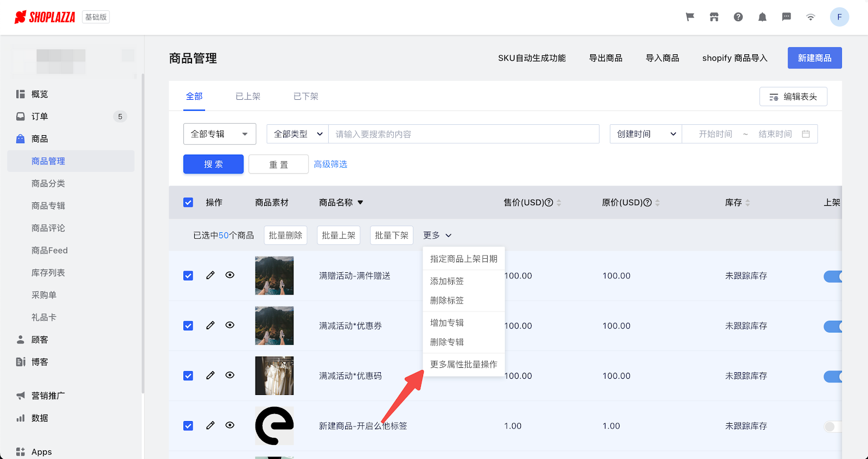Open the 创建时间 dropdown
This screenshot has width=868, height=459.
click(x=646, y=134)
